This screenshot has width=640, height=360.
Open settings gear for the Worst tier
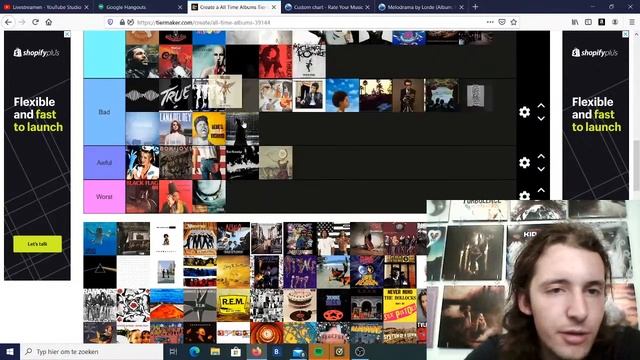[524, 196]
